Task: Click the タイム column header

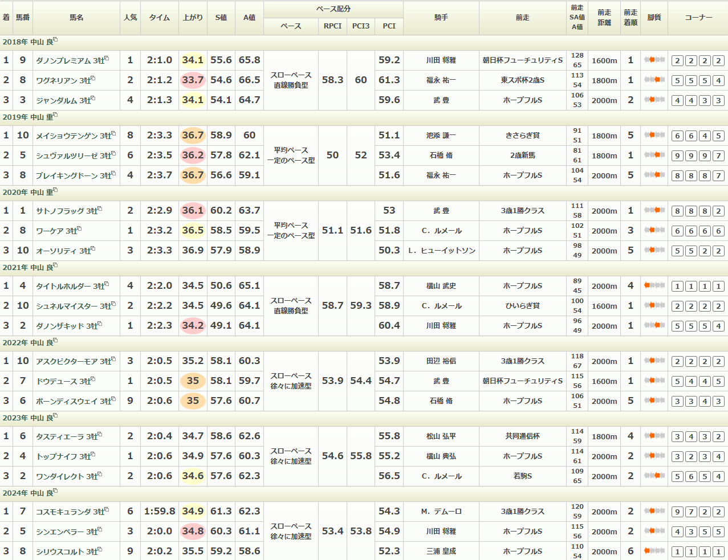Action: coord(160,18)
